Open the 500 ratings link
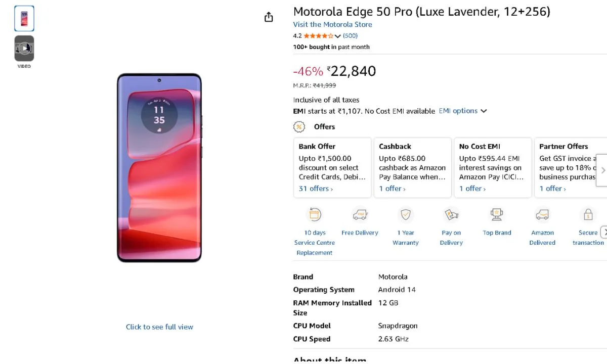This screenshot has width=607, height=364. pos(349,35)
